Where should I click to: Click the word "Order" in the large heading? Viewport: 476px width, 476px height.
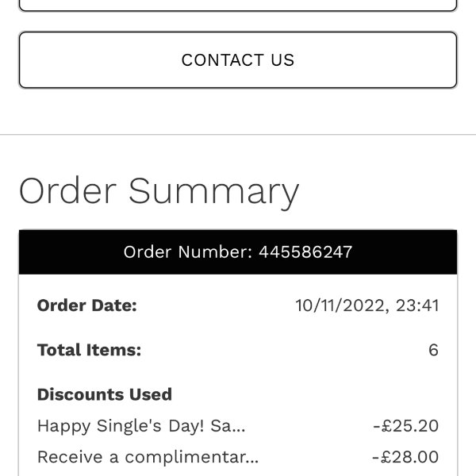(x=68, y=191)
